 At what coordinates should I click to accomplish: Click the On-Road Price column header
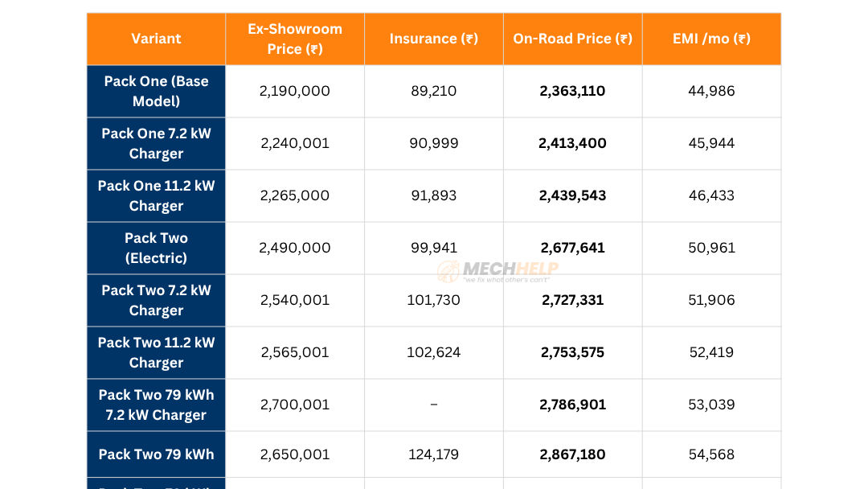click(x=572, y=39)
